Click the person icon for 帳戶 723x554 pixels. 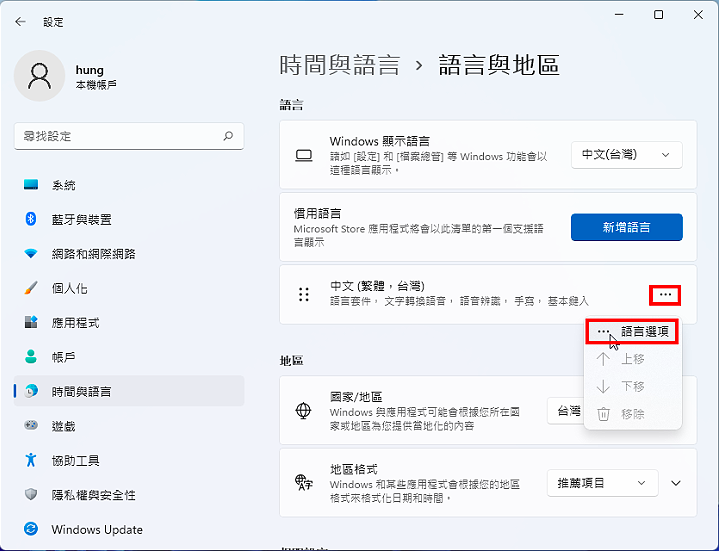pos(31,357)
